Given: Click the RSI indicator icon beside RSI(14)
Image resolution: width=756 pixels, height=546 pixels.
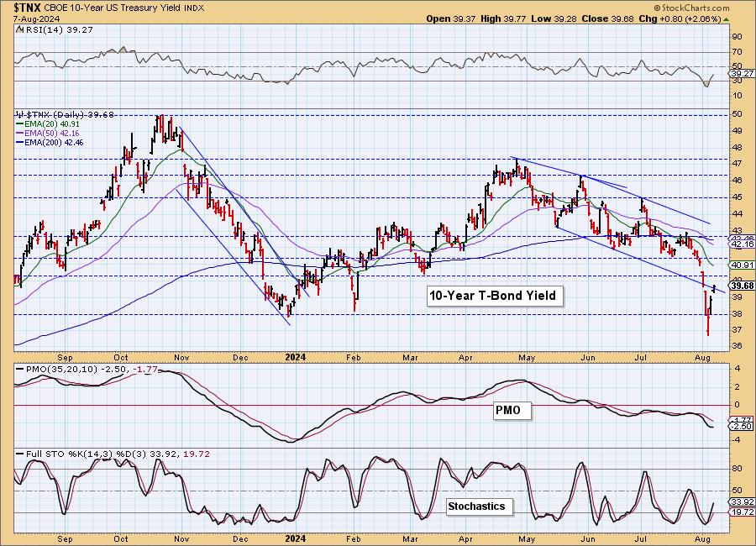Looking at the screenshot, I should tap(18, 29).
